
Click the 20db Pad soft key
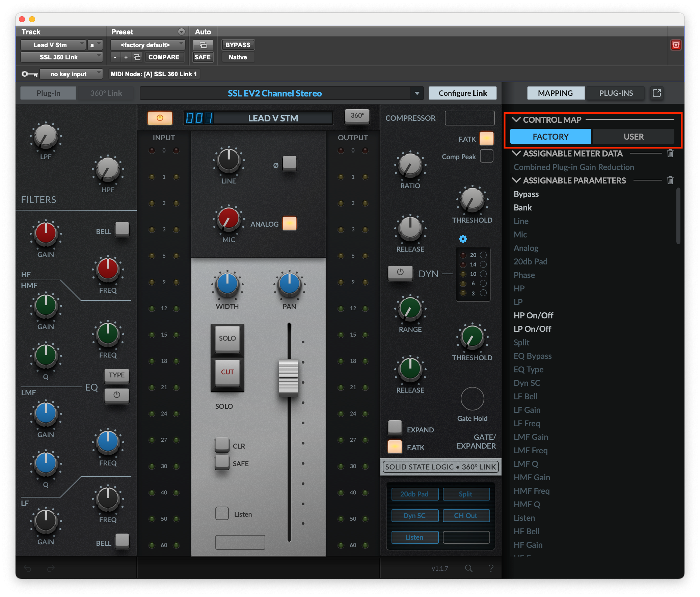(414, 494)
